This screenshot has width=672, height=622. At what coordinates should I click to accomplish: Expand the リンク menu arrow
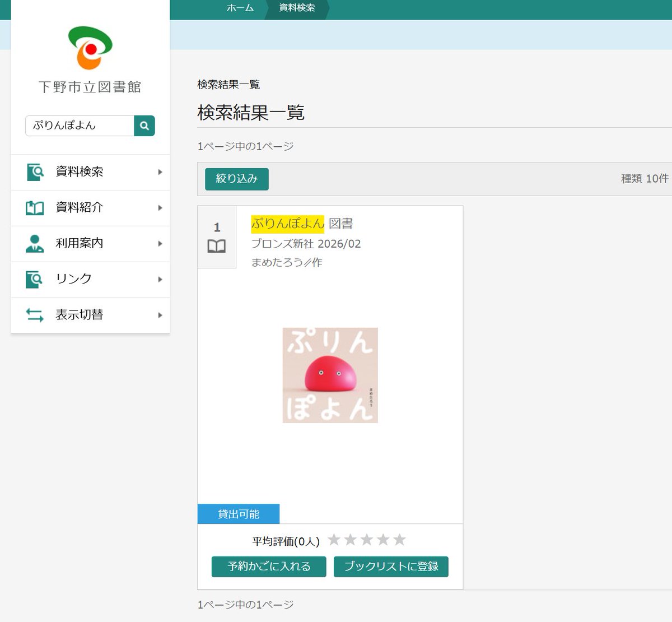pyautogui.click(x=160, y=280)
